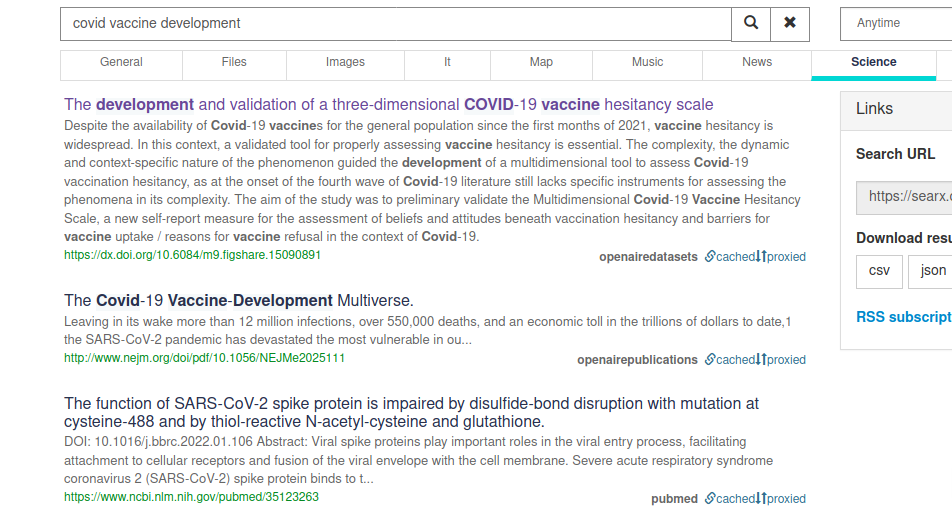Open proxied link for the openairedatasets result
Screen dimensions: 952x511
coord(783,257)
